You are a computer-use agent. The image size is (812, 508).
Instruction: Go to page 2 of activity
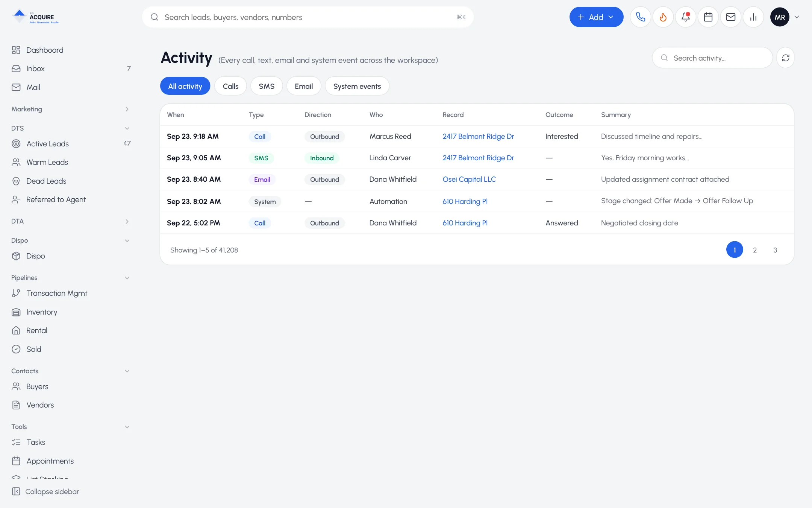tap(754, 250)
